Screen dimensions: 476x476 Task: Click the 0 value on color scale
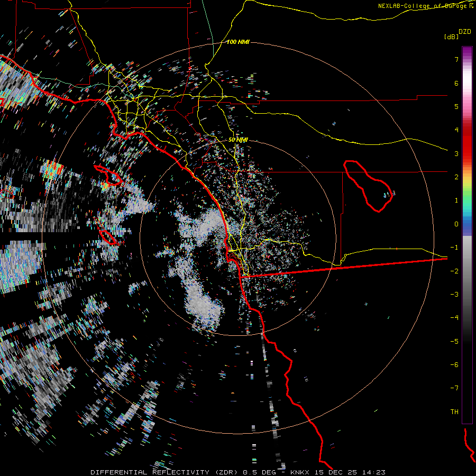(x=456, y=224)
